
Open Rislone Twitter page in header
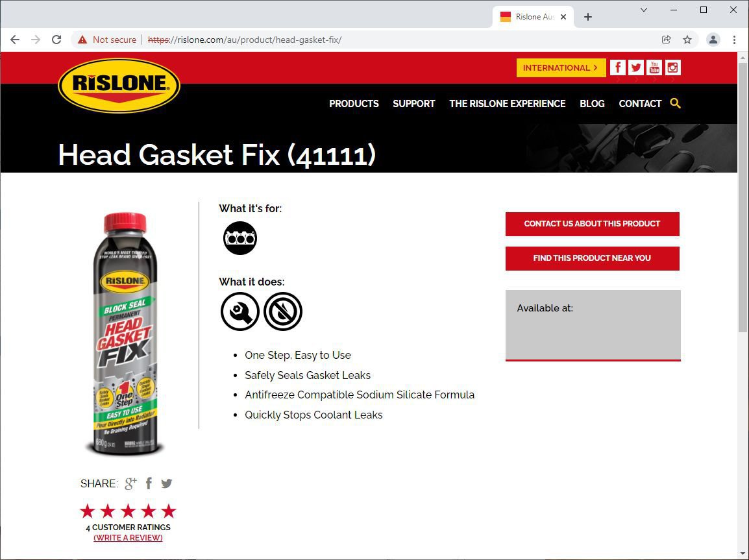click(636, 67)
